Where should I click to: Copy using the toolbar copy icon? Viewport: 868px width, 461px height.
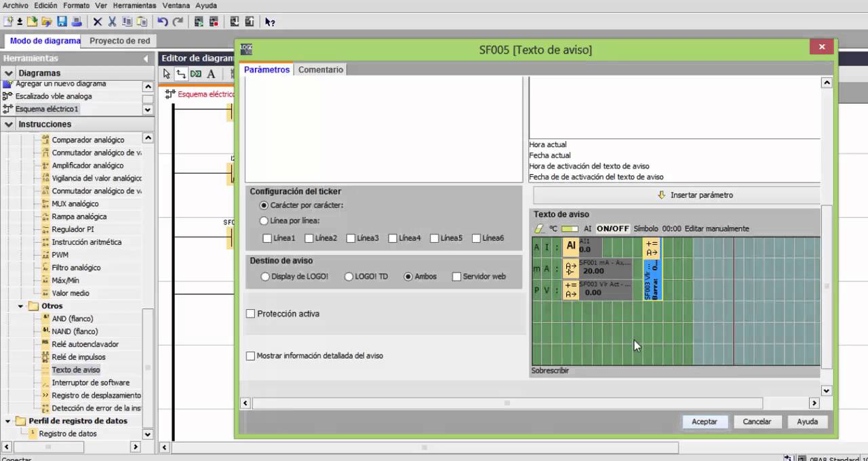click(127, 22)
